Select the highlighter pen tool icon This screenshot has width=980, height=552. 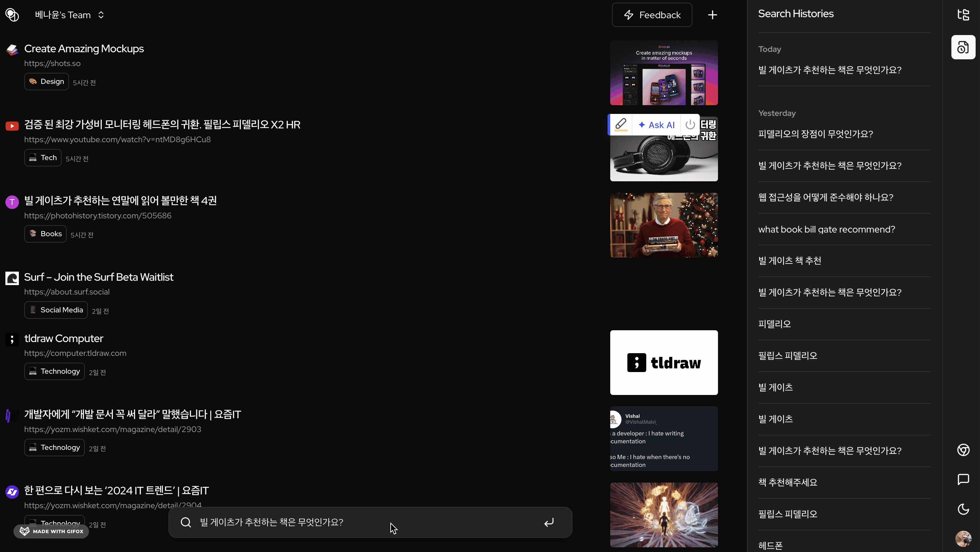pyautogui.click(x=620, y=124)
